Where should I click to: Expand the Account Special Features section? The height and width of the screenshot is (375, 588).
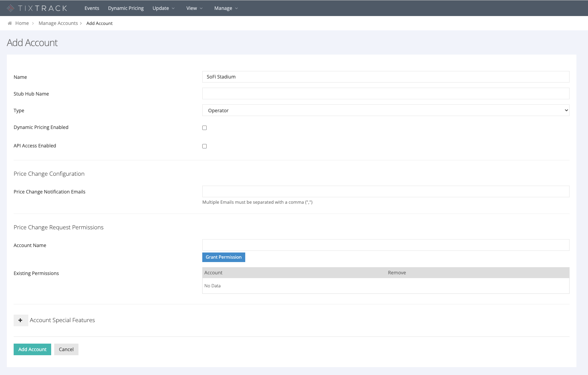point(21,320)
